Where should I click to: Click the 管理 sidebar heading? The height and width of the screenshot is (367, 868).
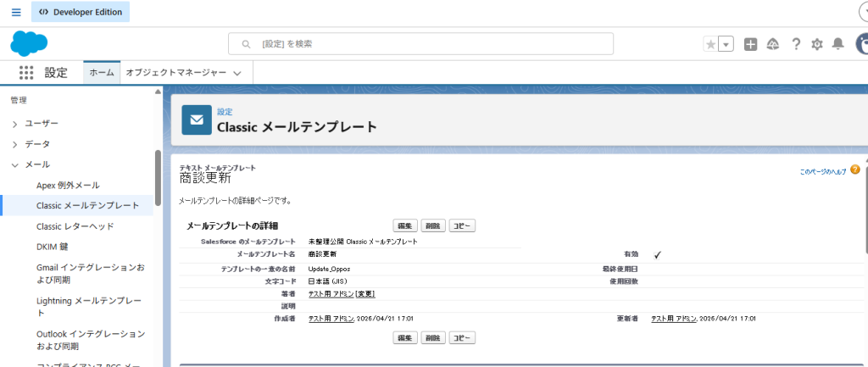coord(19,100)
